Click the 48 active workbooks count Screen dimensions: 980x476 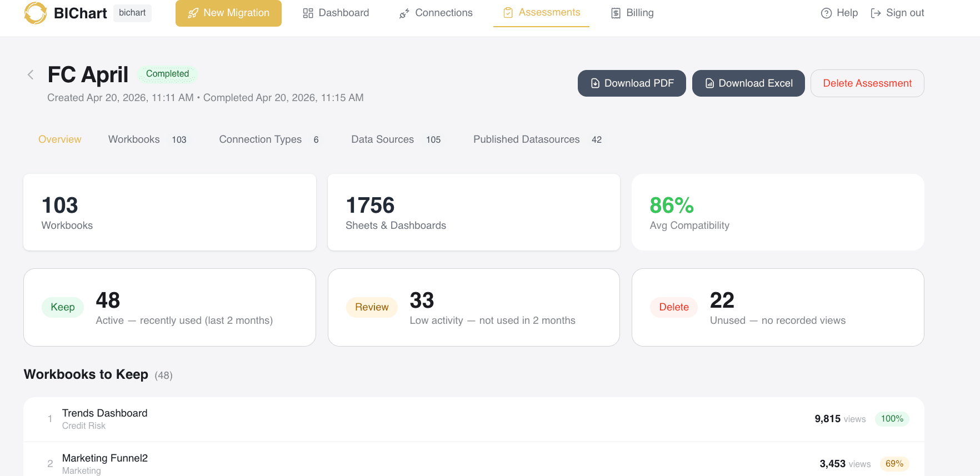coord(108,300)
